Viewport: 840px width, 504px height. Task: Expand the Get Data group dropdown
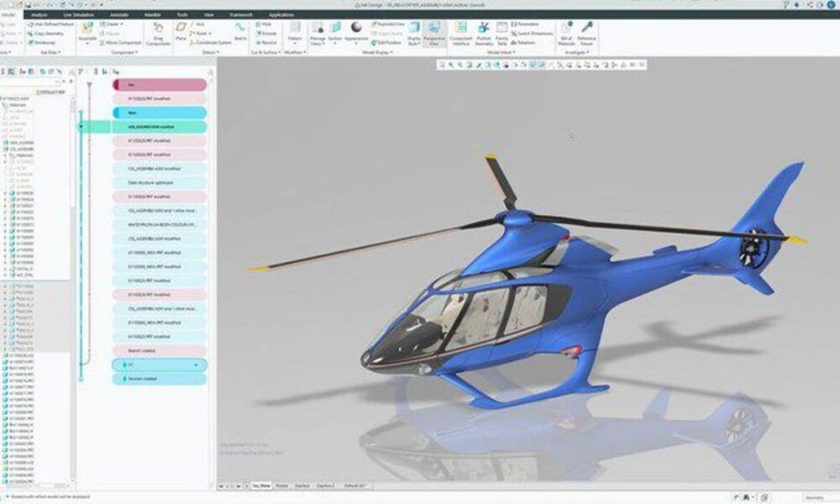click(50, 52)
